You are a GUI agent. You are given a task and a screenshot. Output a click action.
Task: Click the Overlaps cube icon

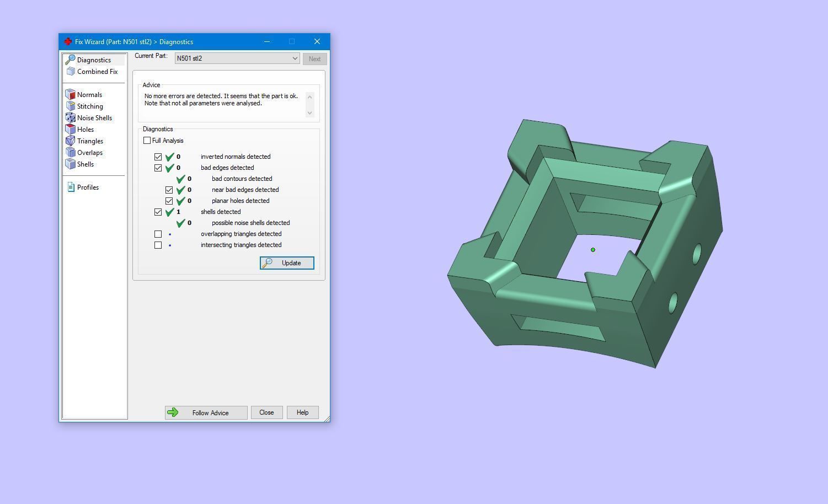point(70,152)
